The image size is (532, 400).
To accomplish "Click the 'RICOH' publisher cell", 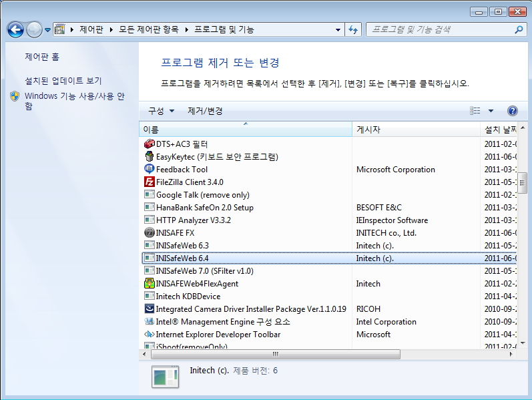I will pos(368,309).
